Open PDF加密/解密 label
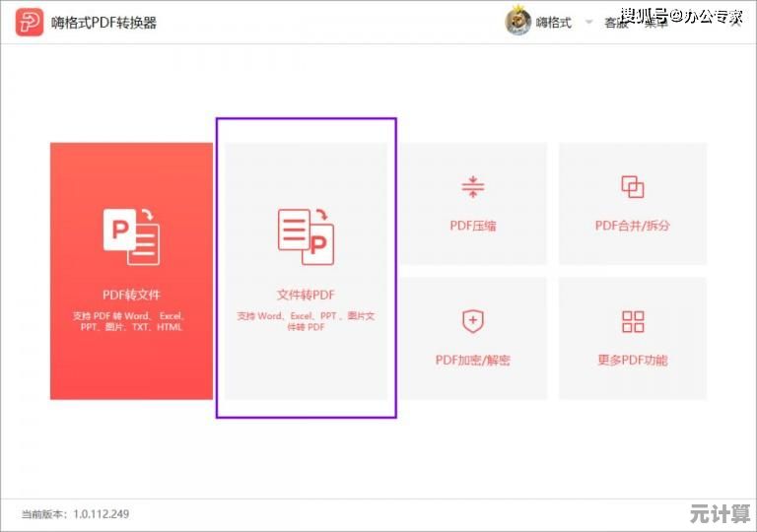The image size is (757, 532). (473, 360)
